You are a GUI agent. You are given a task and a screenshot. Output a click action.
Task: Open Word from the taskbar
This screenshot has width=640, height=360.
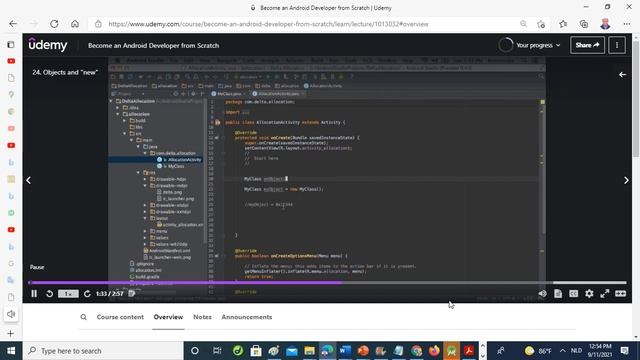pyautogui.click(x=345, y=351)
